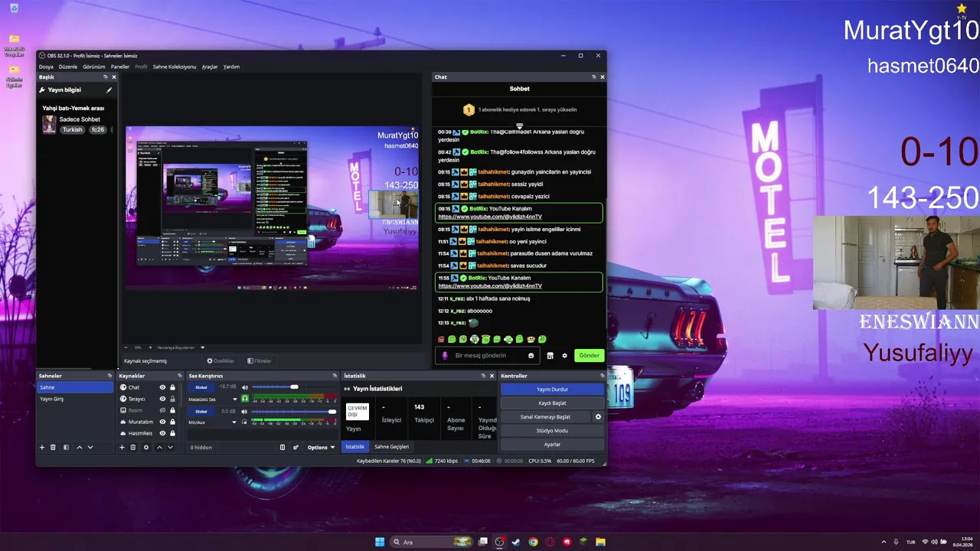Open scene filters icon in the Sahneler toolbar

tap(66, 447)
